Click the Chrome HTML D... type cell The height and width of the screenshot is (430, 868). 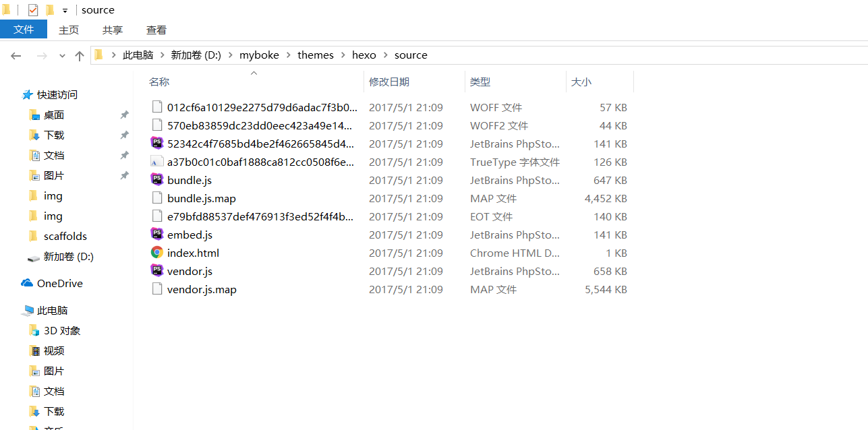point(515,253)
